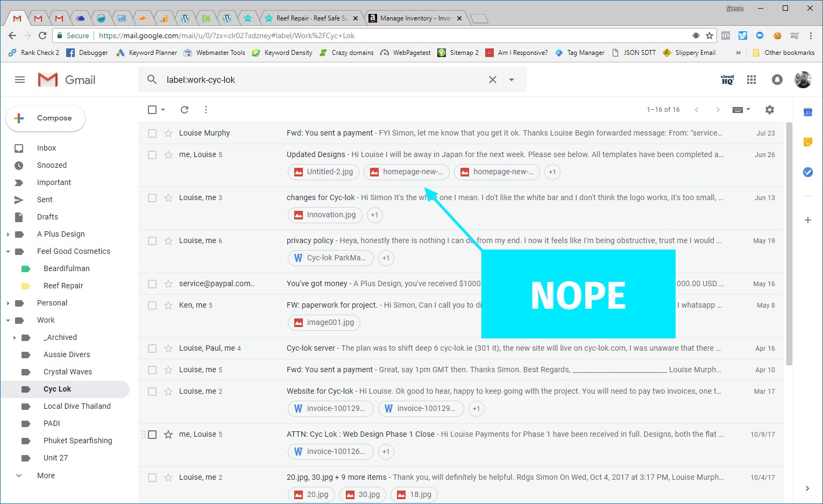Open the Drafts folder
This screenshot has width=823, height=504.
tap(47, 217)
